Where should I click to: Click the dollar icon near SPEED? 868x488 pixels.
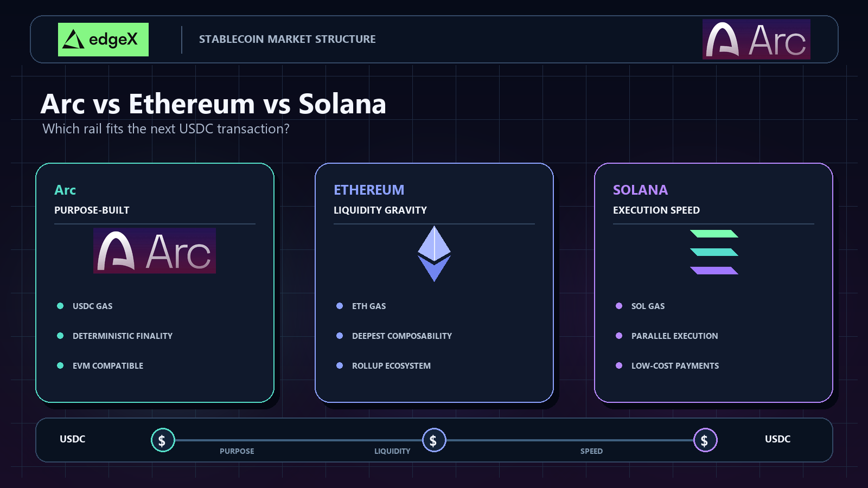click(705, 440)
